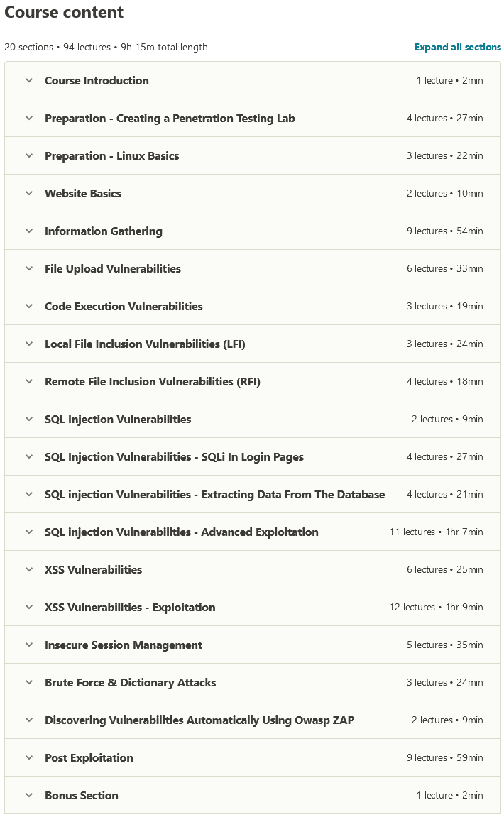The image size is (504, 817).
Task: Click 'Expand all sections' link
Action: (x=457, y=48)
